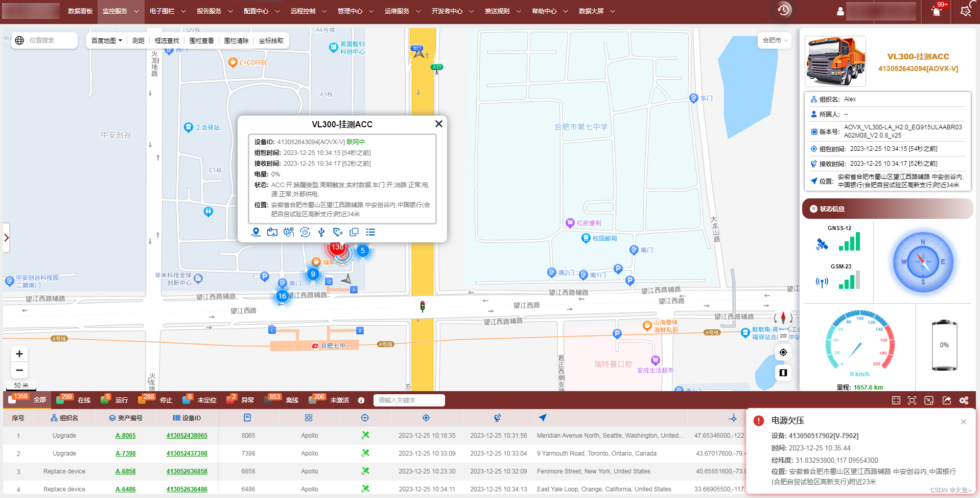Expand the 报告服务 menu
Image resolution: width=980 pixels, height=498 pixels.
(214, 11)
